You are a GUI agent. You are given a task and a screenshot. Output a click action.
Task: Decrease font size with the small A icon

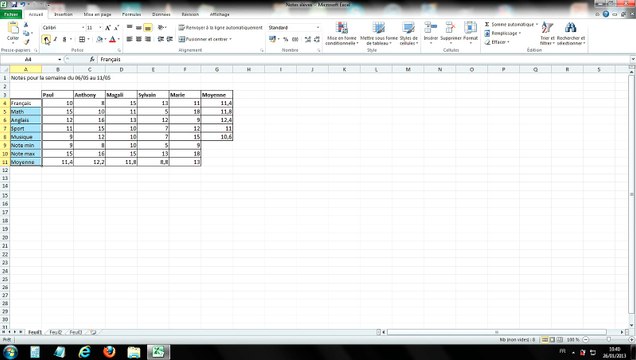click(x=116, y=28)
